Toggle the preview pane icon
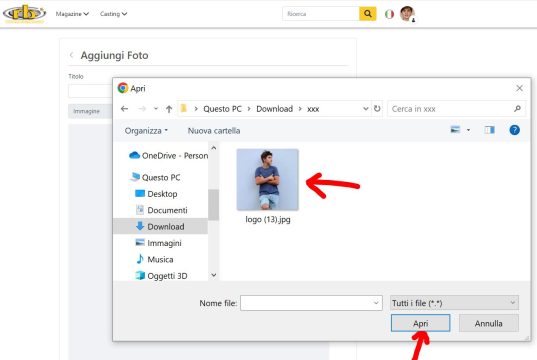The height and width of the screenshot is (360, 537). (489, 129)
